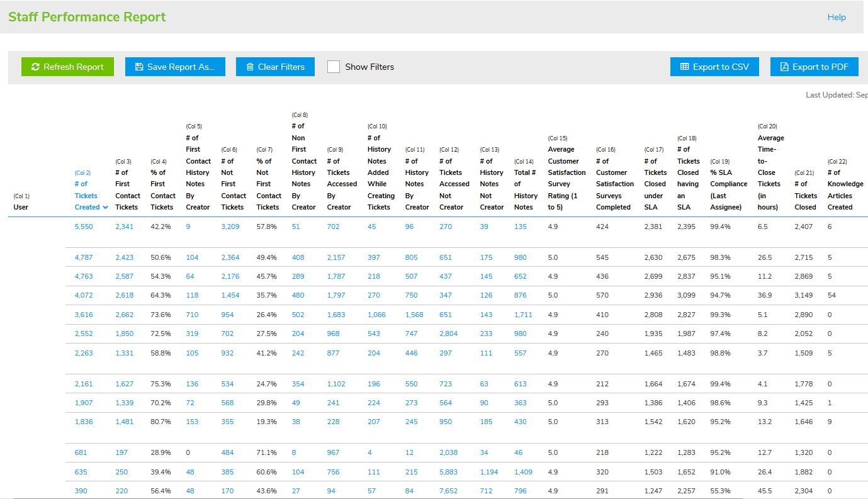Image resolution: width=868 pixels, height=499 pixels.
Task: Click the trash icon on Clear Filters
Action: pyautogui.click(x=250, y=67)
